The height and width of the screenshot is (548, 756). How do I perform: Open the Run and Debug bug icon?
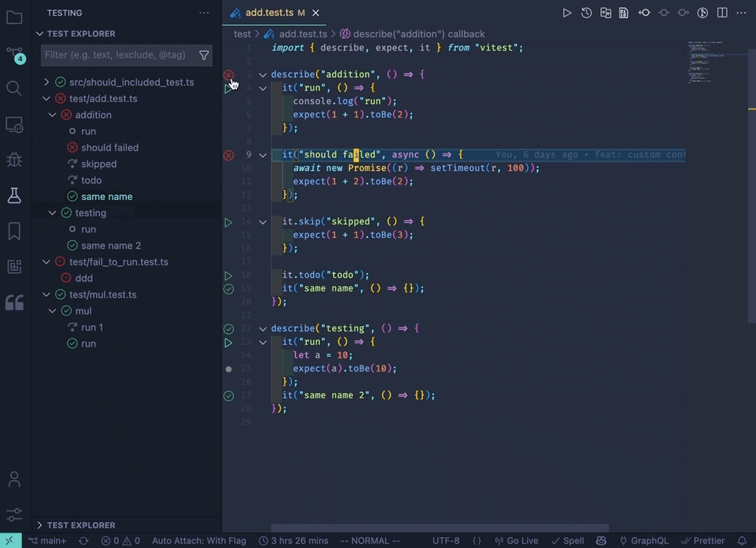coord(14,160)
